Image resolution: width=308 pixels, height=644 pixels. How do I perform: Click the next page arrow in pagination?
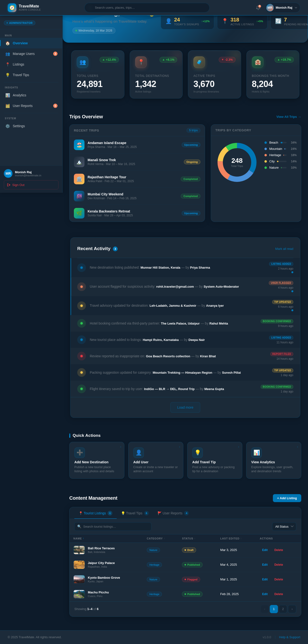[x=292, y=609]
